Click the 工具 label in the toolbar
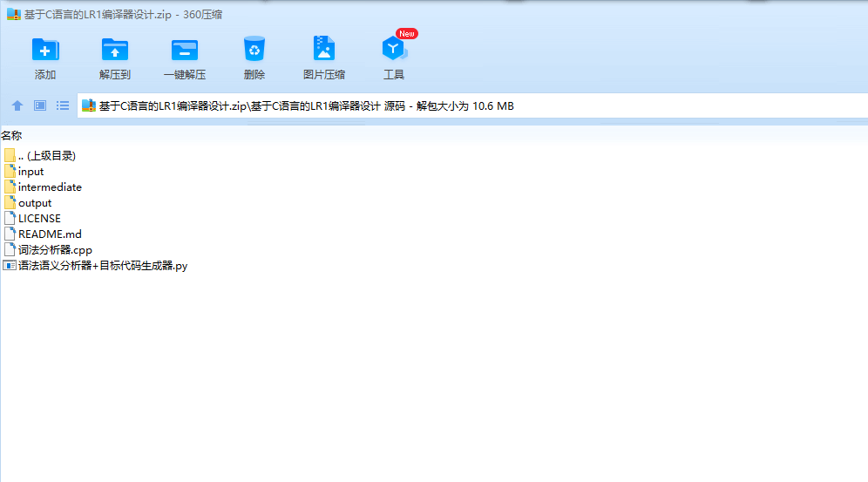868x482 pixels. pyautogui.click(x=394, y=75)
